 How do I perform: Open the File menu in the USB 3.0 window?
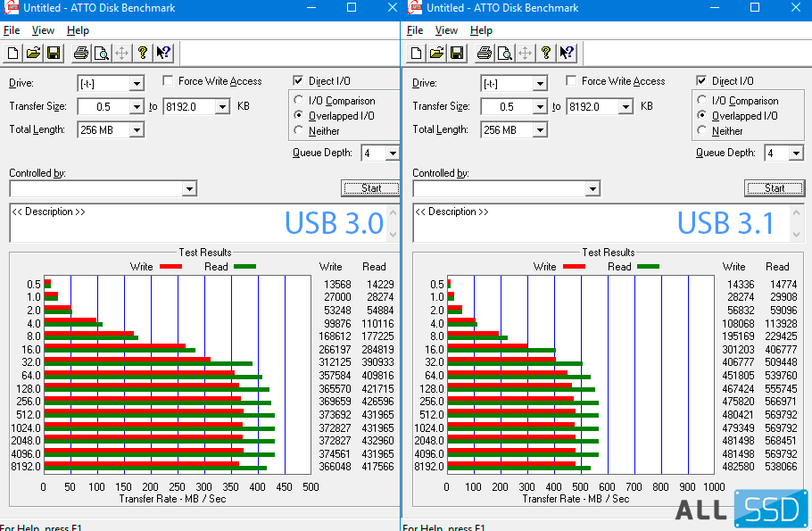[12, 30]
